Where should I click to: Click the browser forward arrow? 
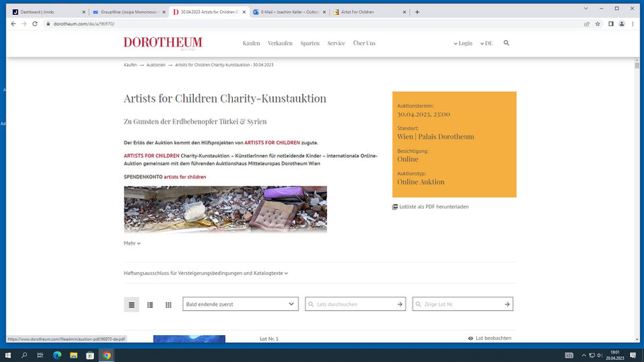[24, 24]
